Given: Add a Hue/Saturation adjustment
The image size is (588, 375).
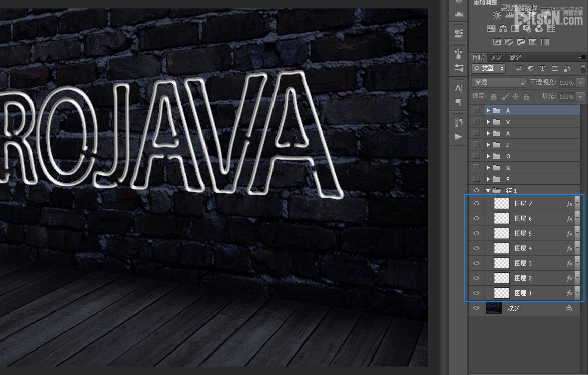Looking at the screenshot, I should tap(491, 29).
